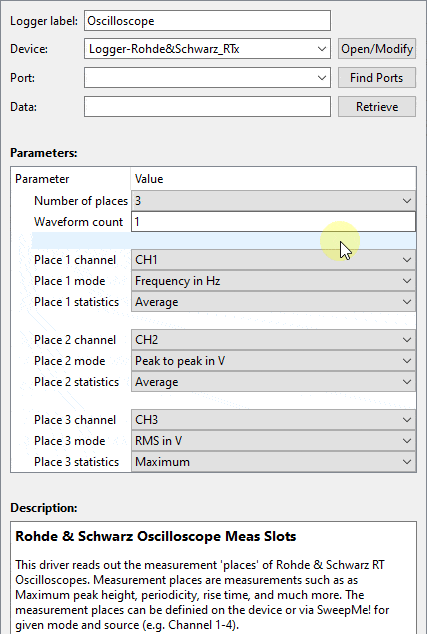Image resolution: width=427 pixels, height=634 pixels.
Task: Click the 'Port:' field caption
Action: point(22,78)
